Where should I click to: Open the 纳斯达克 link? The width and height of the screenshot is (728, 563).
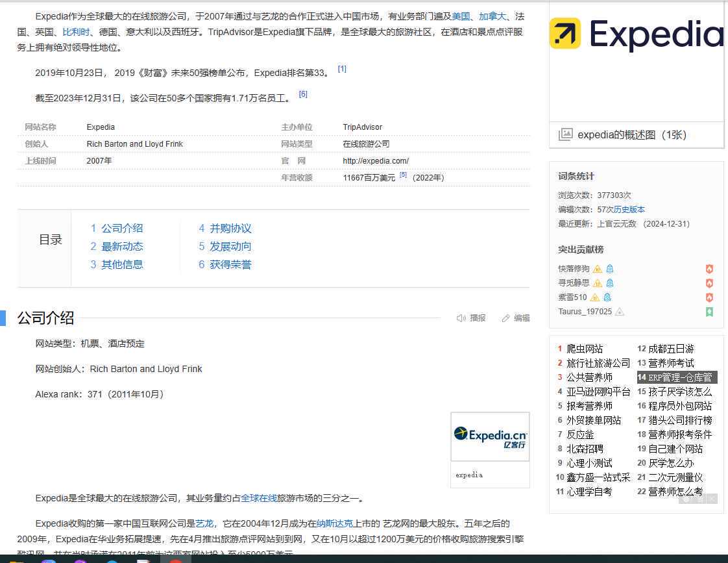click(x=335, y=524)
